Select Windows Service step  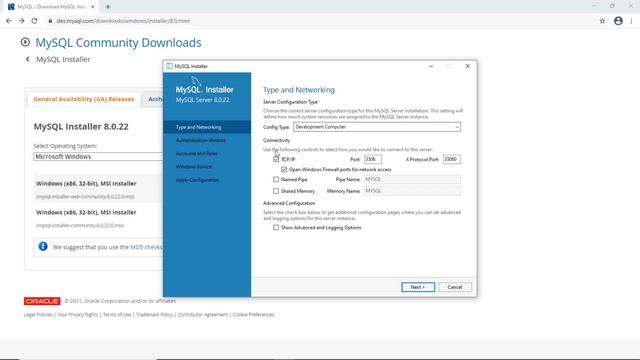[193, 167]
